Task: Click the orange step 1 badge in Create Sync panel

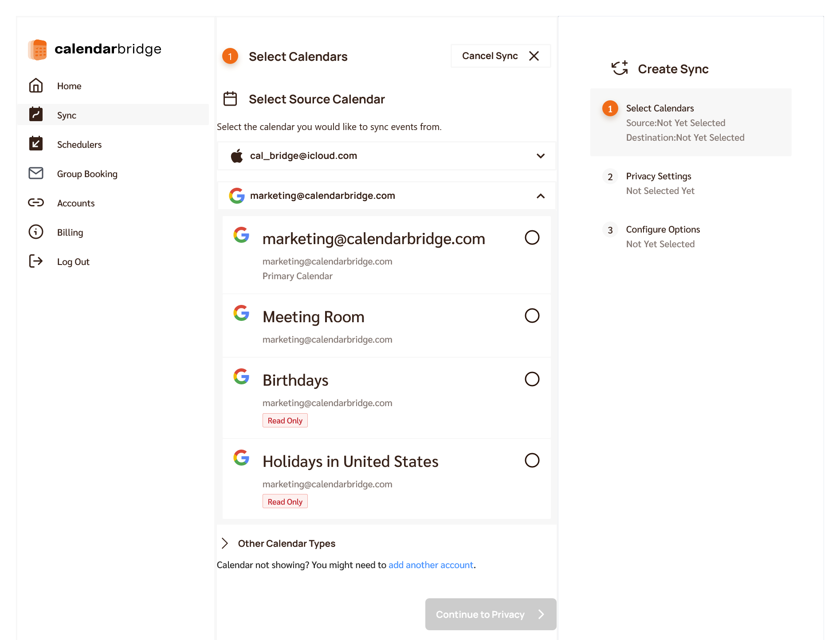Action: coord(610,108)
